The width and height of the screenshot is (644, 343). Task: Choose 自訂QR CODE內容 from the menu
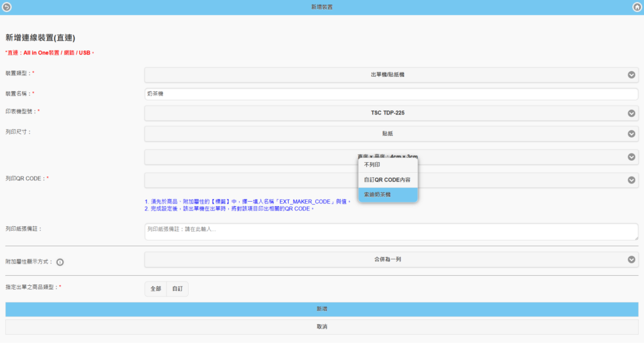point(387,180)
